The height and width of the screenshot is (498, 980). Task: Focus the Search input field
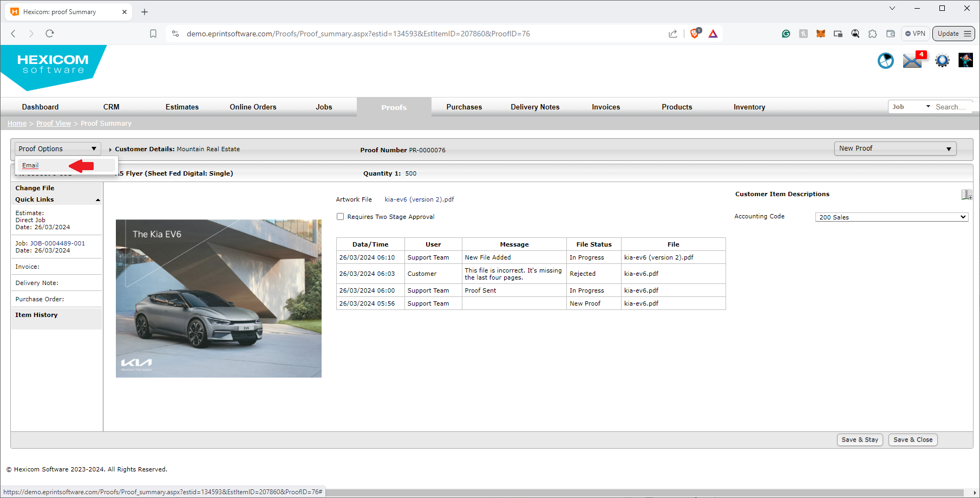click(953, 107)
